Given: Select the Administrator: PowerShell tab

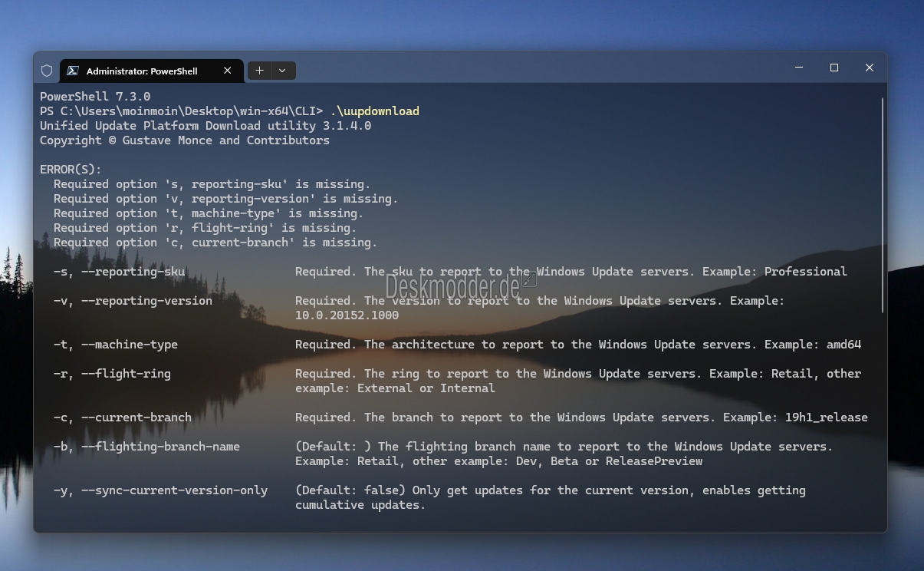Looking at the screenshot, I should [150, 71].
